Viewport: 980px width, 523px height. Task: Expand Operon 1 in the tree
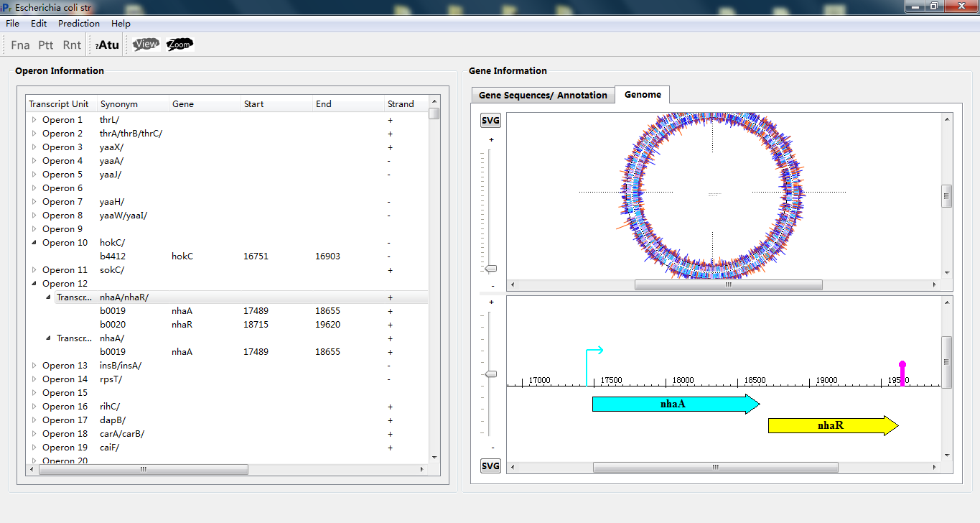pyautogui.click(x=34, y=120)
